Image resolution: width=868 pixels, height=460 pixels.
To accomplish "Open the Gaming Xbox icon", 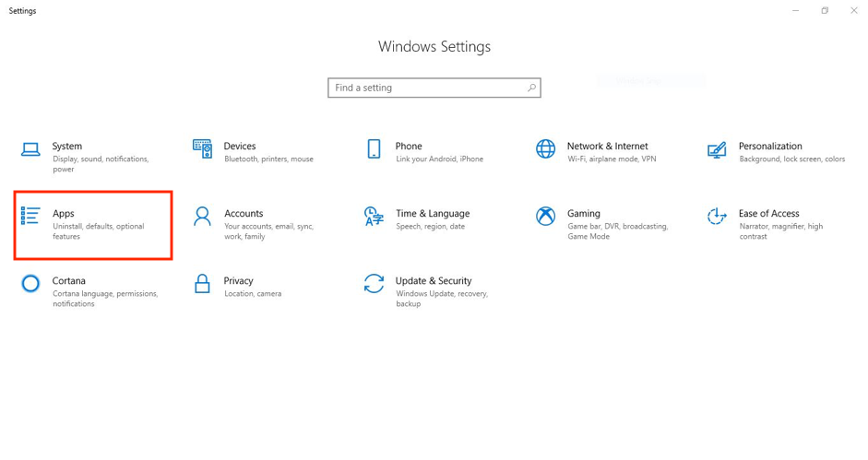I will pos(545,217).
